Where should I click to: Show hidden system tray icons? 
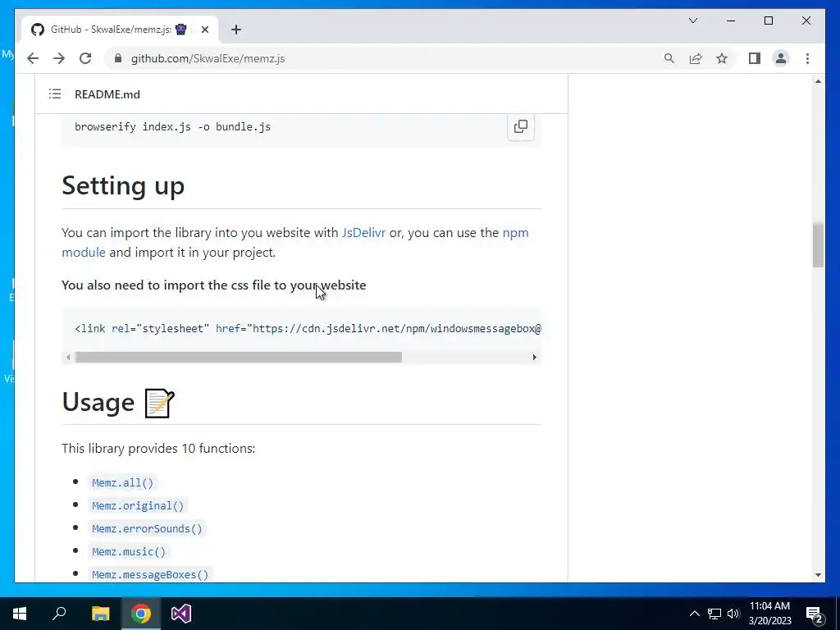[694, 614]
